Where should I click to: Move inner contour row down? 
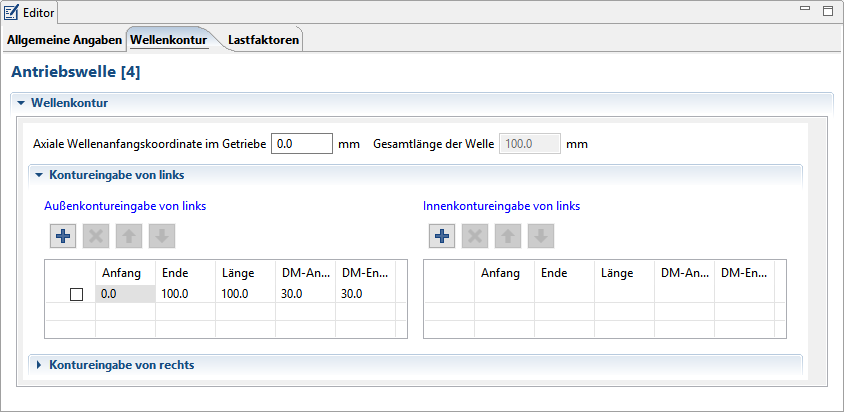pyautogui.click(x=541, y=236)
